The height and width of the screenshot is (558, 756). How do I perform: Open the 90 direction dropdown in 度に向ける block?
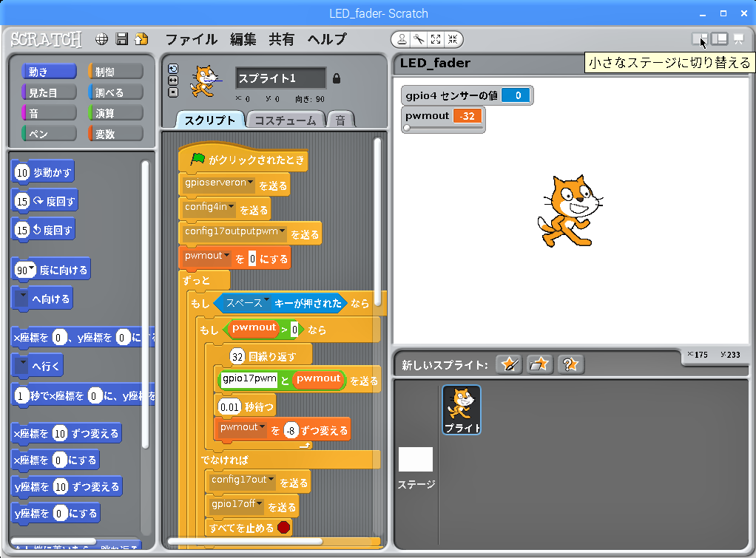click(32, 268)
